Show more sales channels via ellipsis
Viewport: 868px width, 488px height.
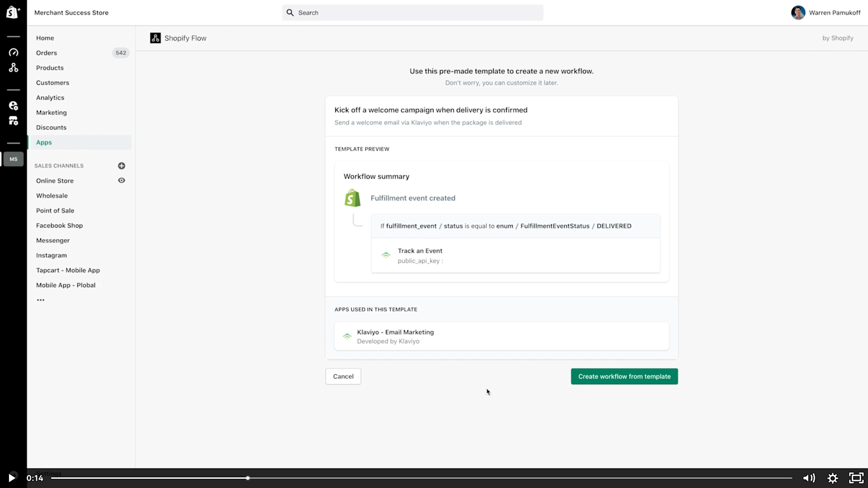[x=41, y=300]
